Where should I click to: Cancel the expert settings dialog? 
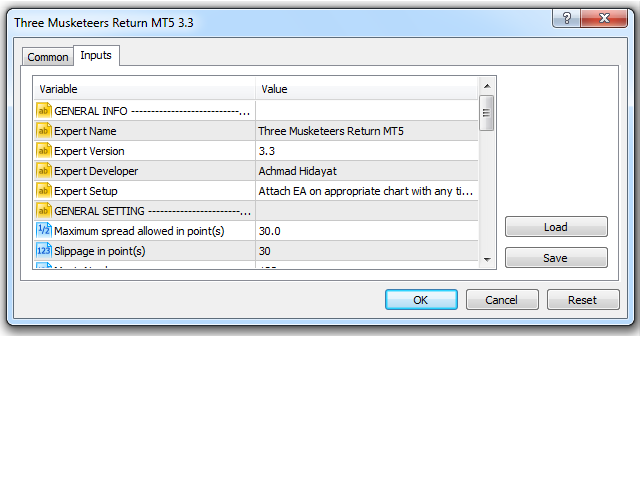point(502,300)
